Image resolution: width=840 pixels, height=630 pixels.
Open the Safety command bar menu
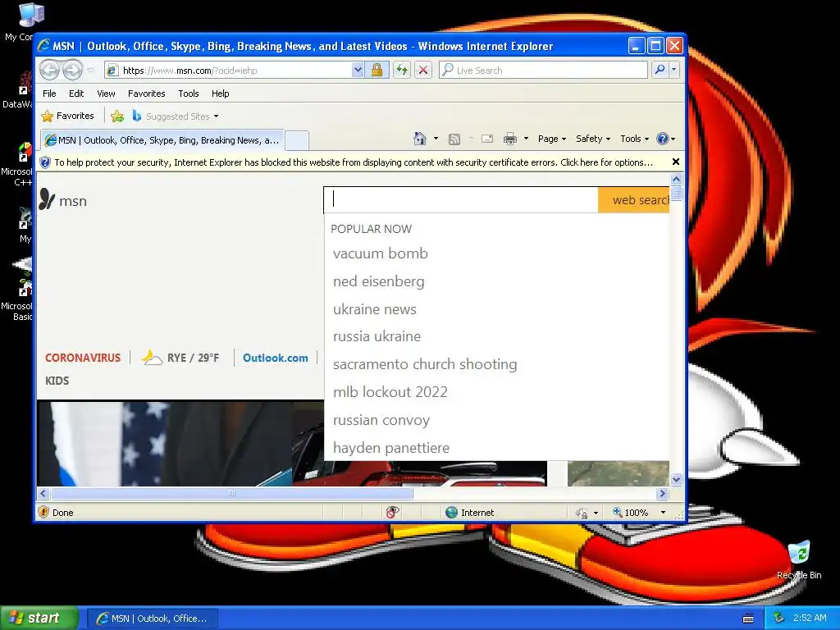593,139
